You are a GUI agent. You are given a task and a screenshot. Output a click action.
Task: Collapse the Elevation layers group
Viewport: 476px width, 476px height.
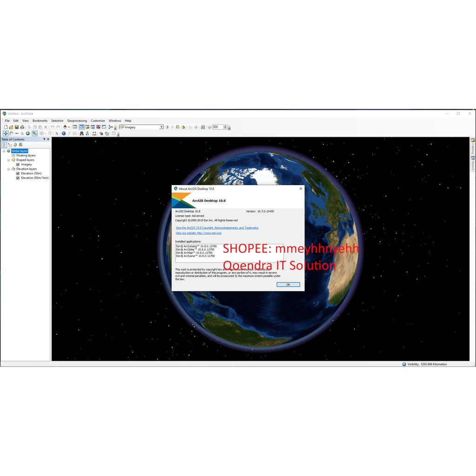click(8, 169)
